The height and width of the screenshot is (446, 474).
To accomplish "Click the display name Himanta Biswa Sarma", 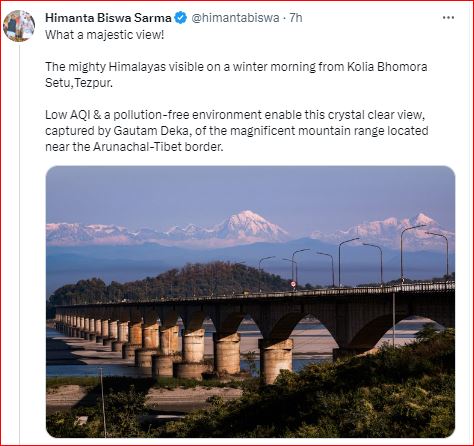I will (x=108, y=18).
